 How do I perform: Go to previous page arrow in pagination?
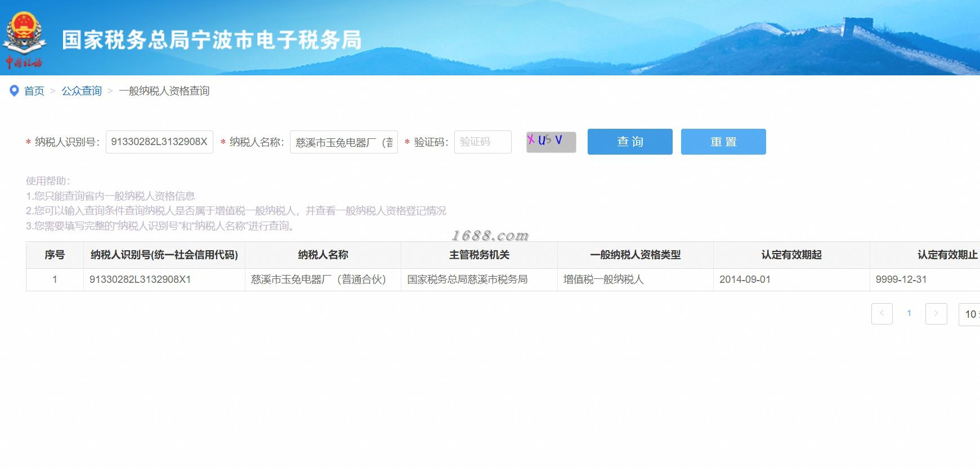[882, 313]
